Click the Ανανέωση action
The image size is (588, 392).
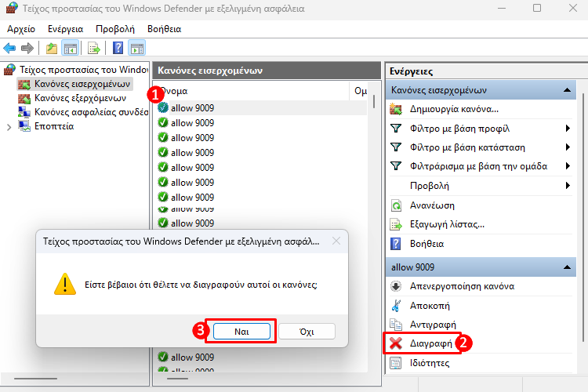click(432, 205)
